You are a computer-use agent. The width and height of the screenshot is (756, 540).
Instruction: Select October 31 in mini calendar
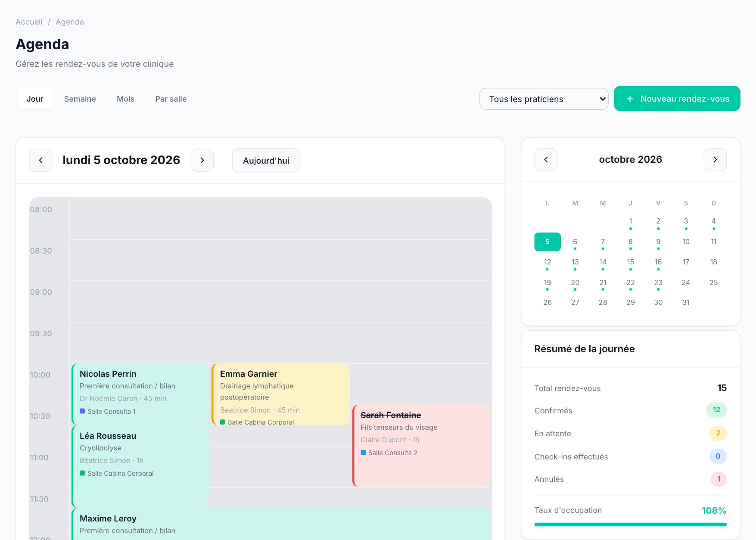(686, 302)
